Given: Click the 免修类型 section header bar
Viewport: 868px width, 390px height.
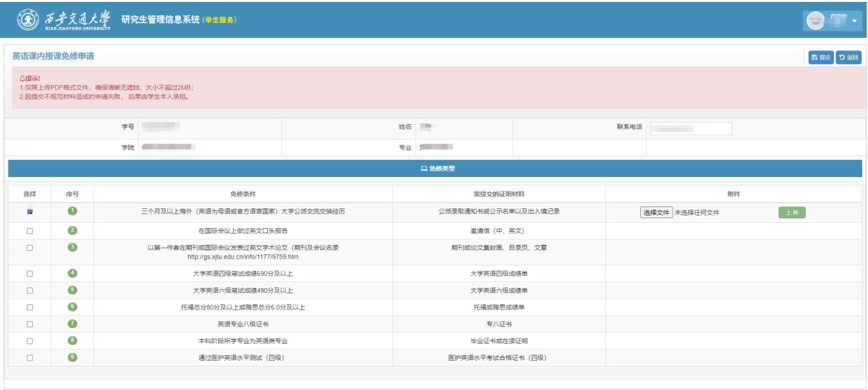Looking at the screenshot, I should pyautogui.click(x=434, y=169).
